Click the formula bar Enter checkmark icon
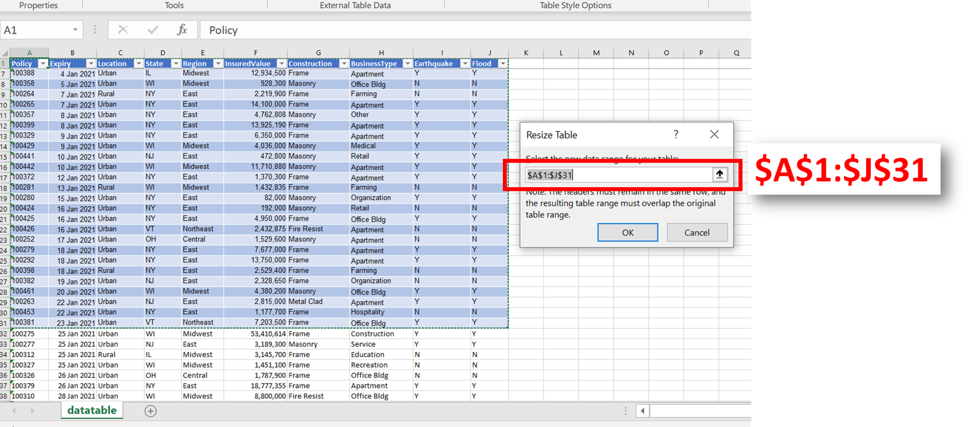This screenshot has width=980, height=427. (153, 30)
